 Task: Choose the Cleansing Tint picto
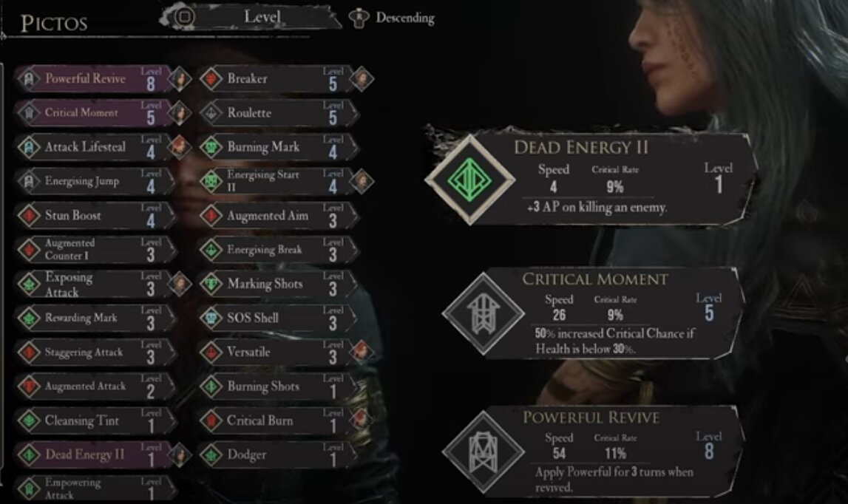[95, 420]
